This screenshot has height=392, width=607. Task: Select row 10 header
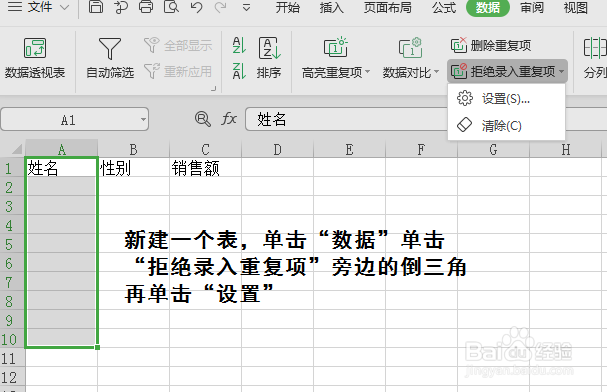[12, 339]
